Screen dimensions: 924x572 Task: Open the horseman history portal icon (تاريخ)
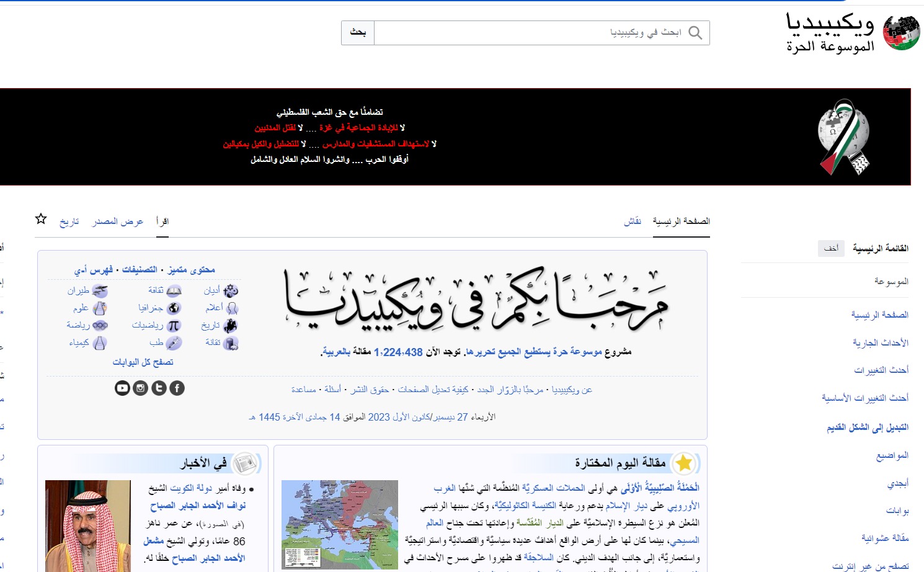(x=231, y=325)
